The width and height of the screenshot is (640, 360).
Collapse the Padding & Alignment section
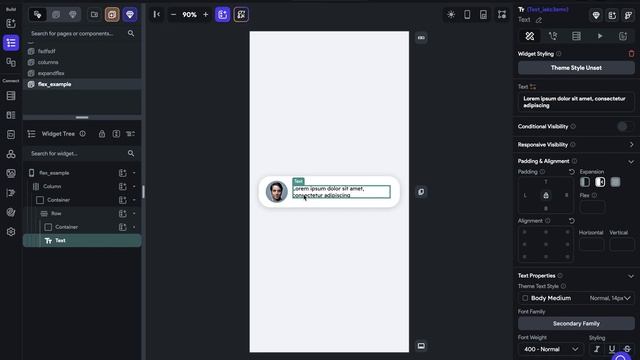point(631,162)
